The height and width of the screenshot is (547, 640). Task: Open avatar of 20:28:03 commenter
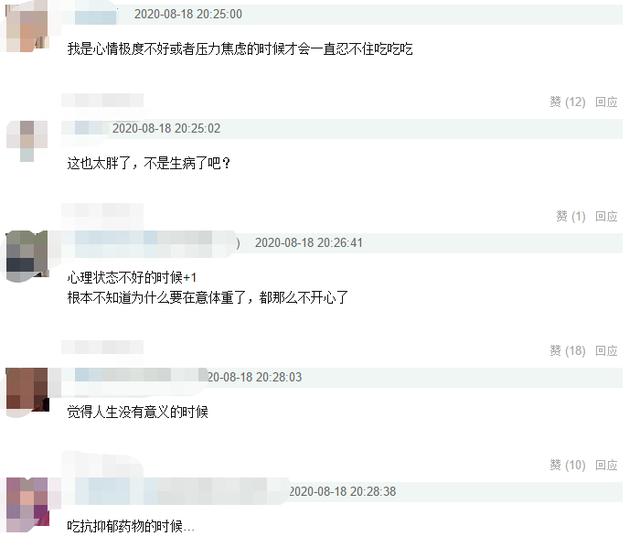pos(27,390)
